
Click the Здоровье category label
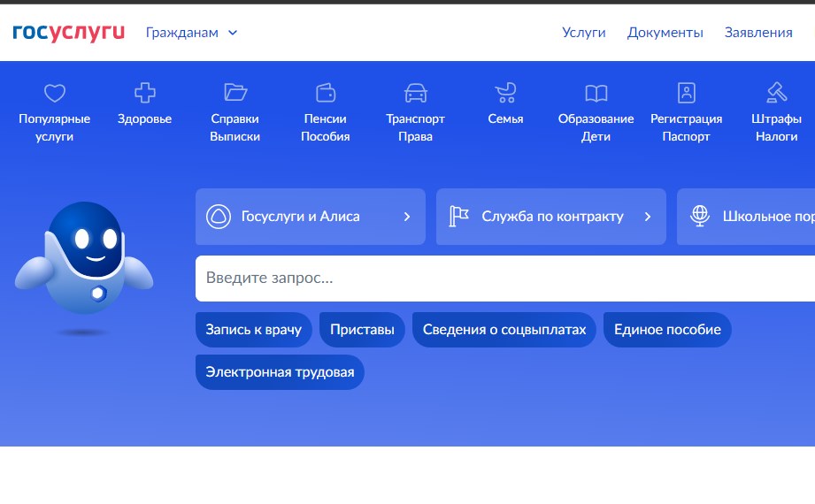pyautogui.click(x=144, y=118)
